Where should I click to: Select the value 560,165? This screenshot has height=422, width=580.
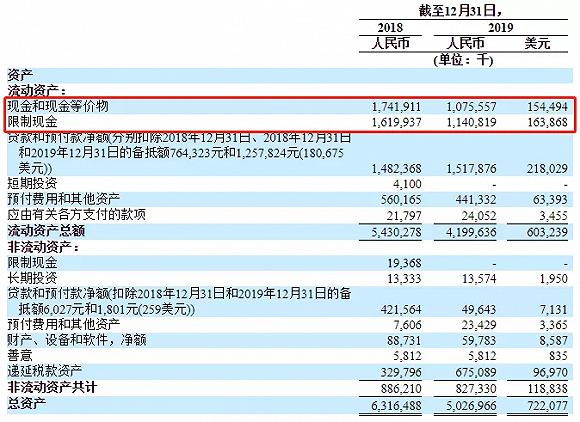pos(401,200)
